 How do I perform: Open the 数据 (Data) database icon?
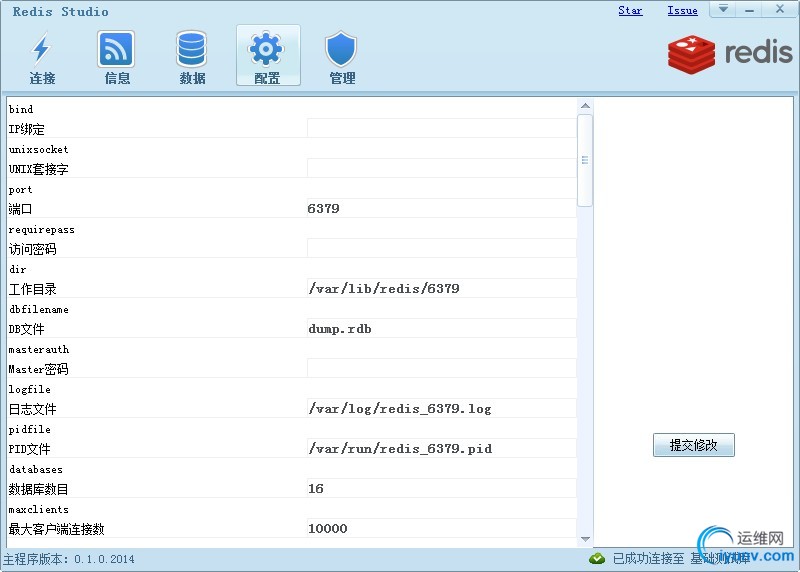pos(192,56)
